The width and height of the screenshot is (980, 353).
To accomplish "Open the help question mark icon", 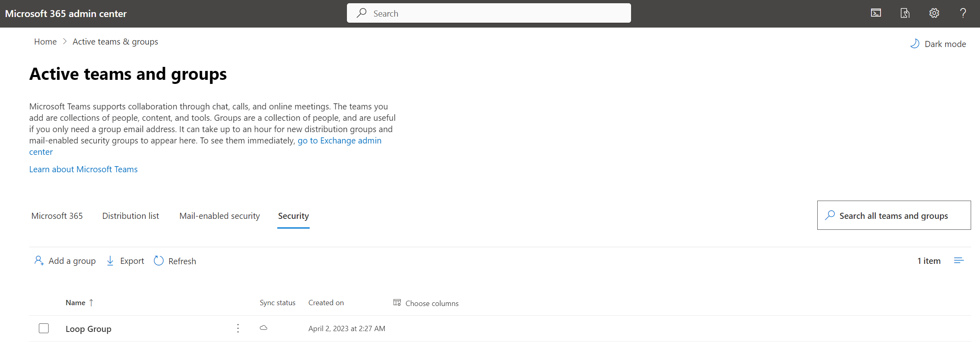I will coord(963,13).
